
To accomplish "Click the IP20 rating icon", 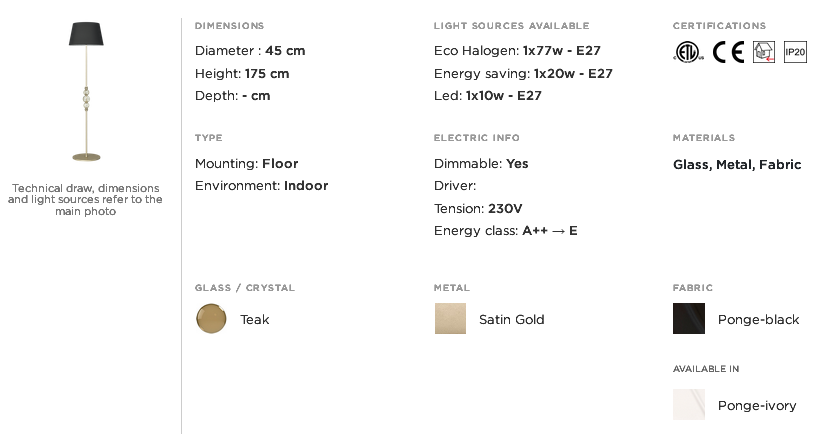I will 795,52.
